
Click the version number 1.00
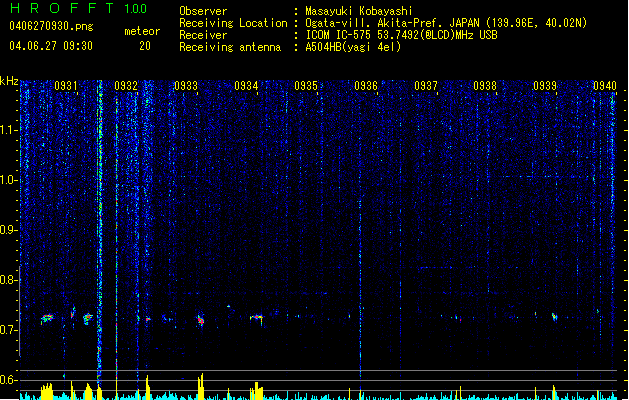tap(135, 9)
